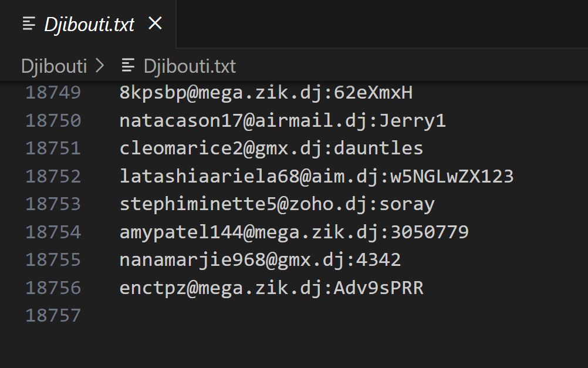Viewport: 588px width, 368px height.
Task: Click line number 18751 in the gutter
Action: [53, 148]
